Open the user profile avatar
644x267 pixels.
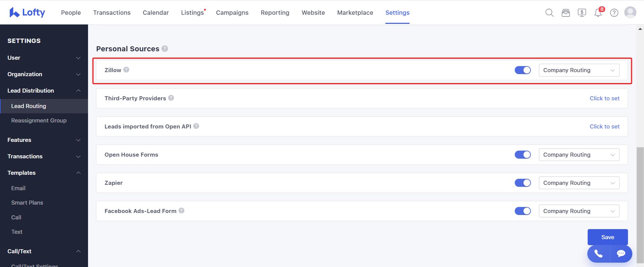point(630,12)
